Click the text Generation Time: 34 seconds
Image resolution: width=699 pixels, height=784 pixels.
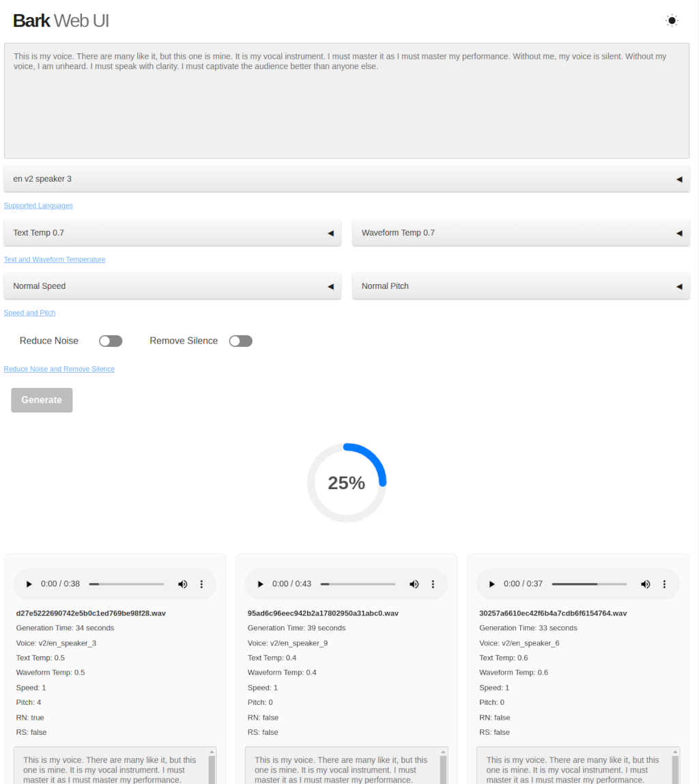pyautogui.click(x=65, y=628)
